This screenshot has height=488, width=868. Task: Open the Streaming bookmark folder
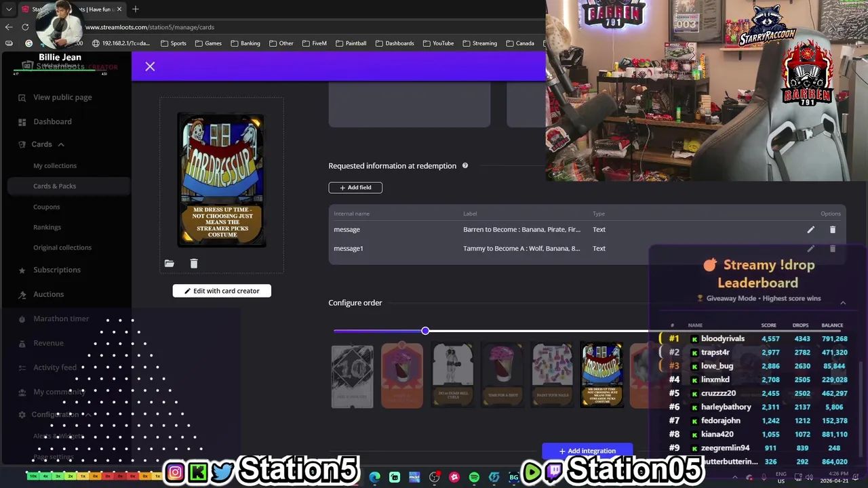[479, 43]
